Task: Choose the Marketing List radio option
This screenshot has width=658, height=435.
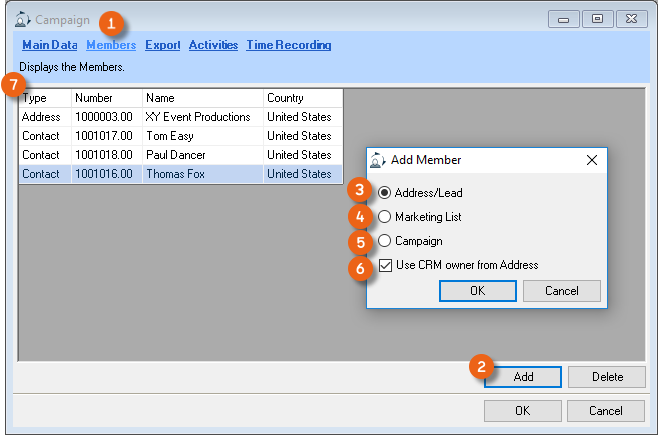Action: (x=385, y=217)
